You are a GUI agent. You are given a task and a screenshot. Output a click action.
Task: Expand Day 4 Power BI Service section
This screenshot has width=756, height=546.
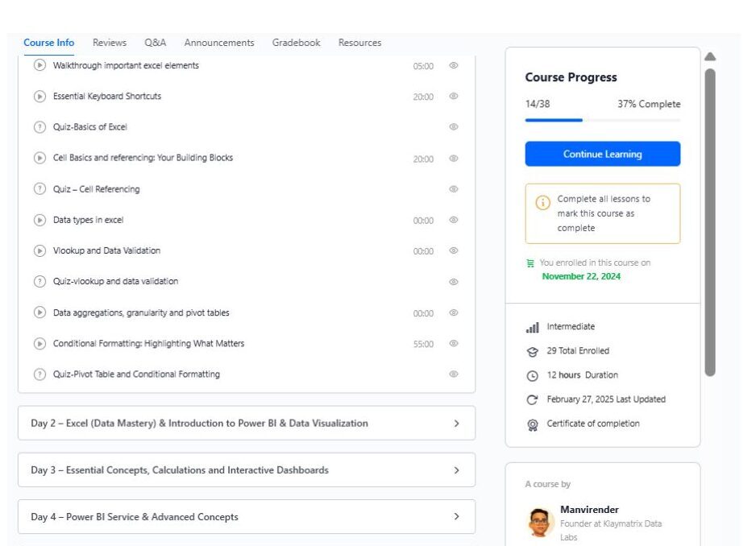point(247,516)
